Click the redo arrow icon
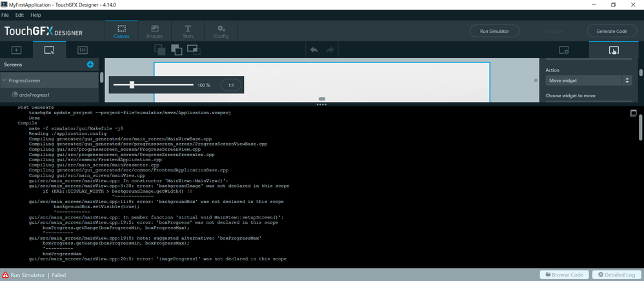644x281 pixels. coord(330,50)
